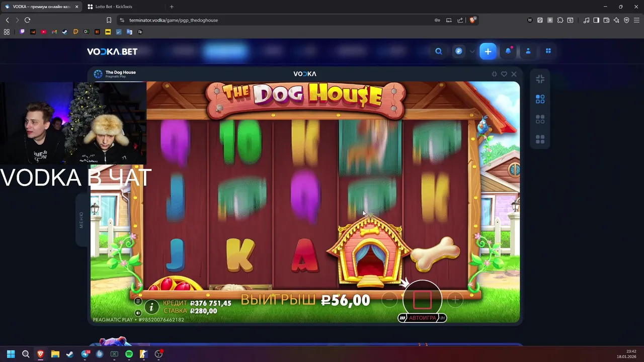Click the ₽376 751,45 credit value
Viewport: 644px width, 362px height.
210,303
